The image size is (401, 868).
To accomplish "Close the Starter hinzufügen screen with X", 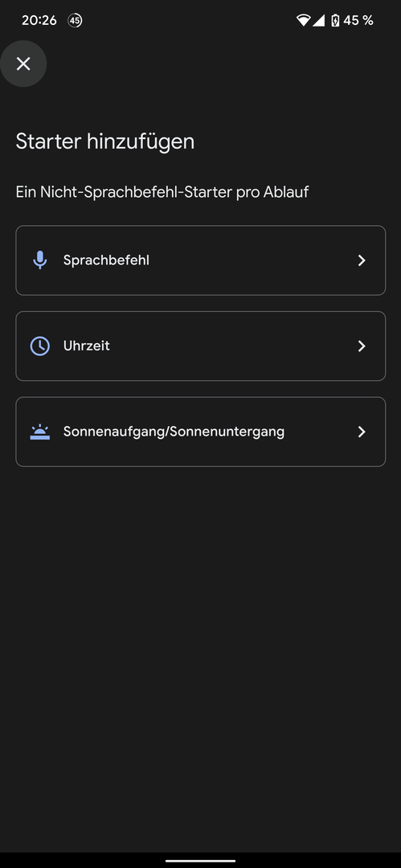I will click(x=23, y=63).
